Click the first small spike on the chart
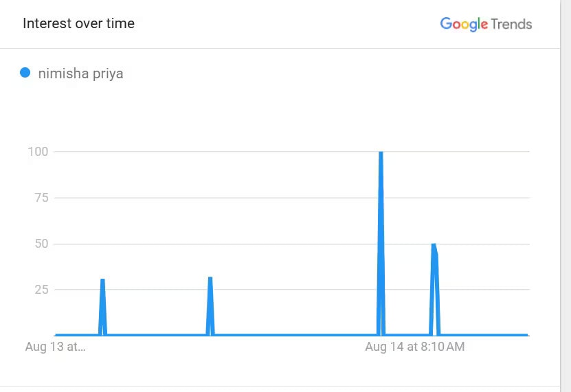This screenshot has width=571, height=392. pos(102,281)
